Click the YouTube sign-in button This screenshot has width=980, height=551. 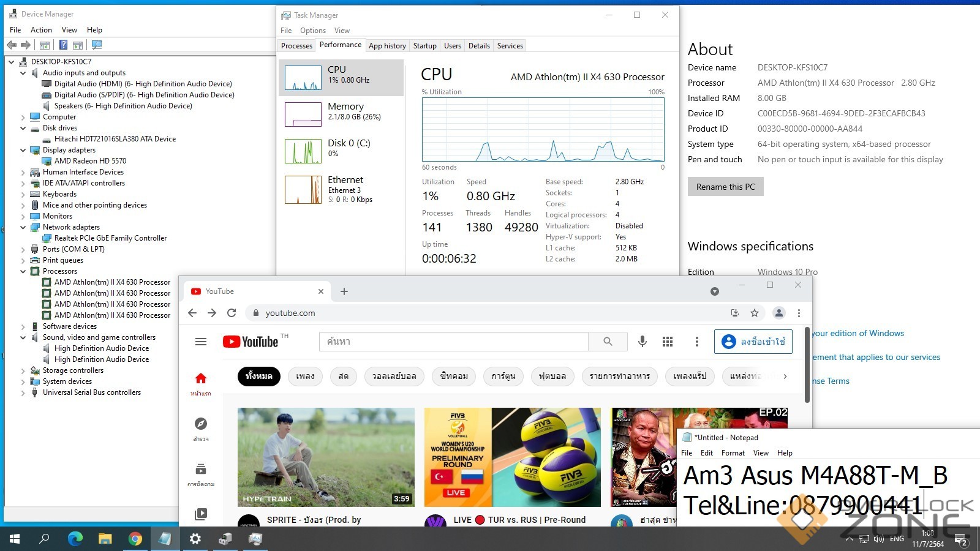(753, 342)
